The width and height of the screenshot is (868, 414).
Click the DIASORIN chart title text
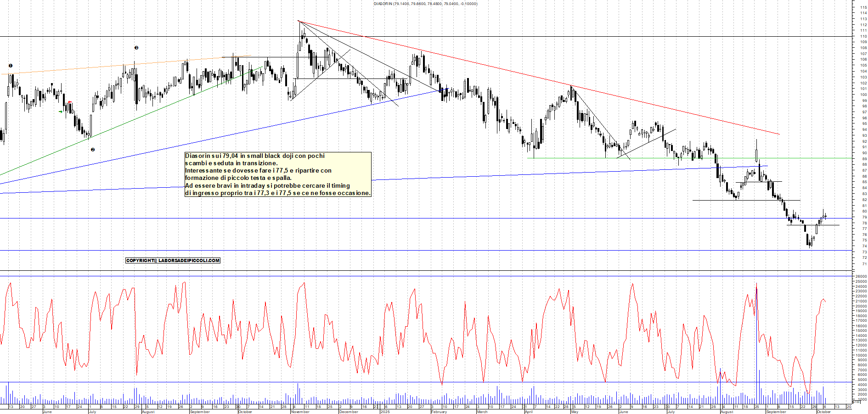pyautogui.click(x=425, y=4)
